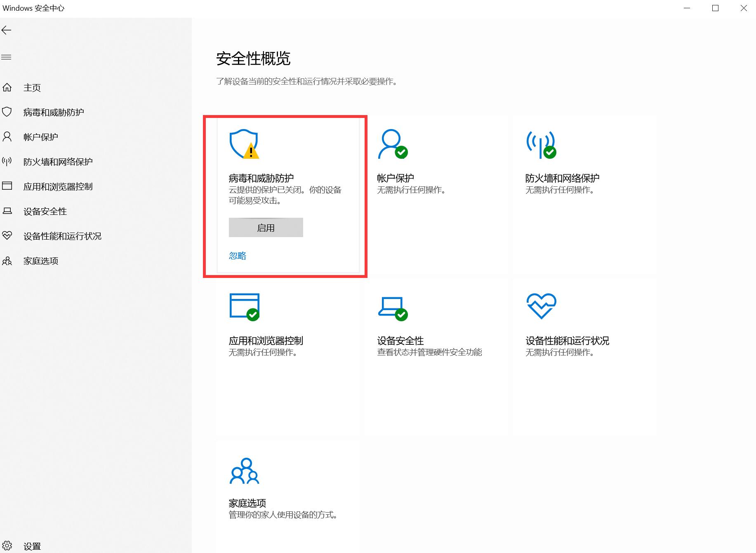This screenshot has width=756, height=553.
Task: Open 帐户保护 sidebar item
Action: tap(40, 137)
